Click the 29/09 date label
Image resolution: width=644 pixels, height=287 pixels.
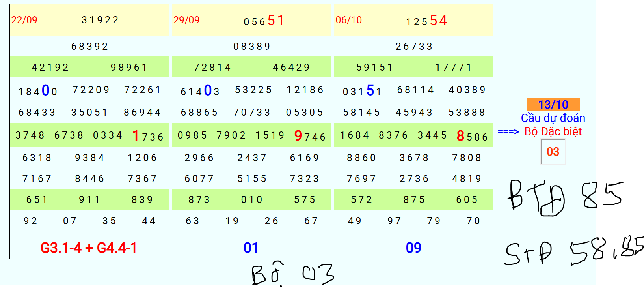186,20
